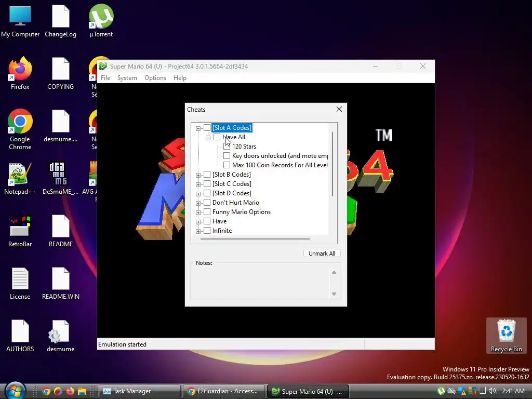
Task: Expand the Infinite cheats node
Action: pos(198,231)
